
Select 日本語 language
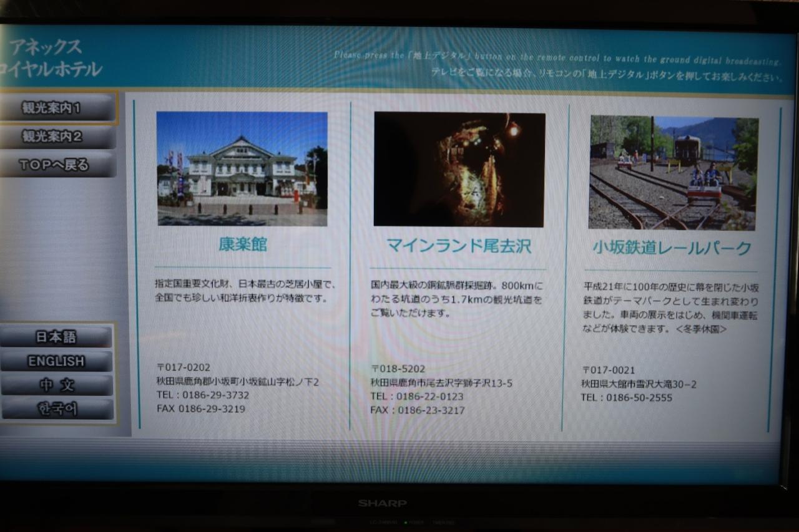tap(56, 337)
